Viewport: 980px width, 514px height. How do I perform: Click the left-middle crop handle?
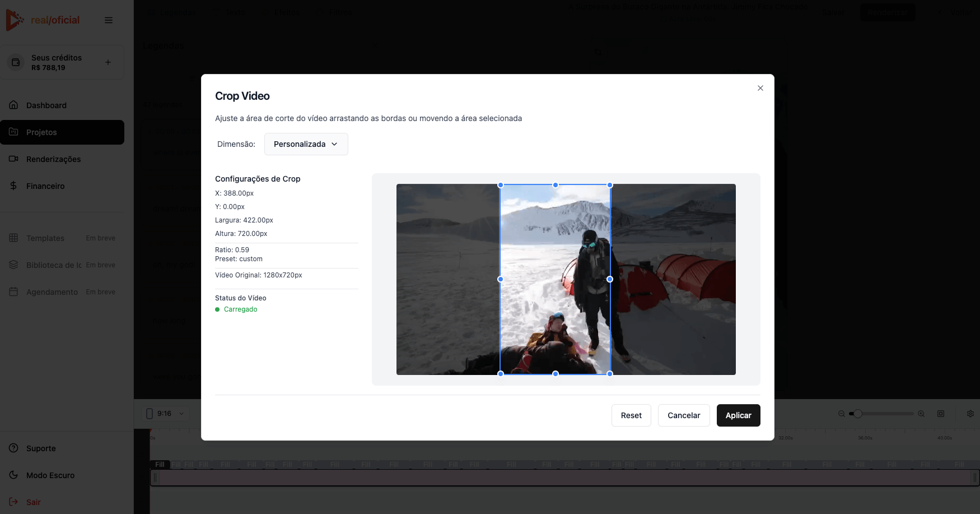point(501,279)
